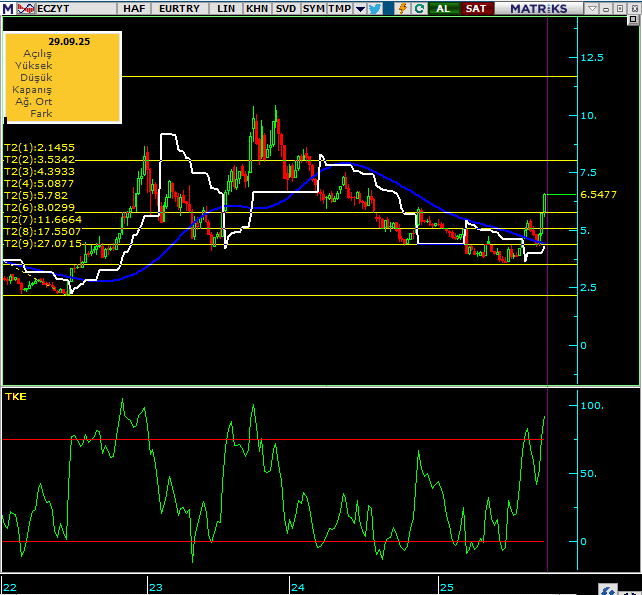642x595 pixels.
Task: Click the SYM symbol button
Action: coord(314,9)
